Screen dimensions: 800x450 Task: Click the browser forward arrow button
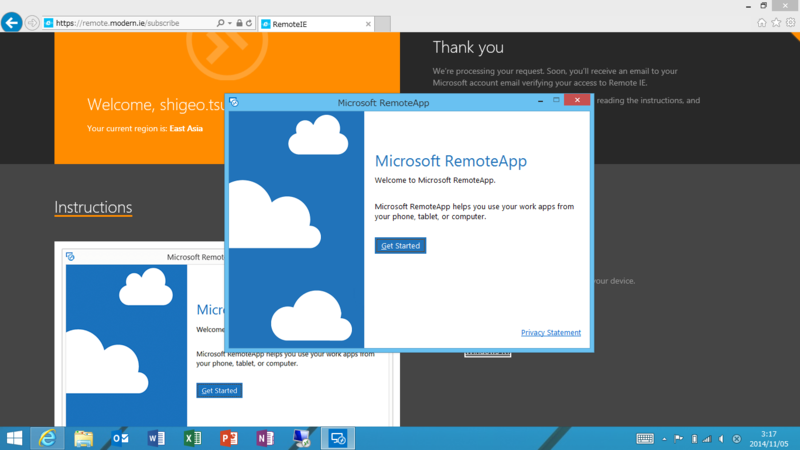32,23
